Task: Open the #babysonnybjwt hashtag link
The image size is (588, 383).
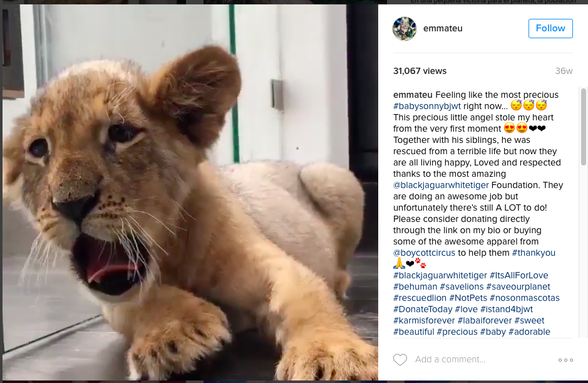Action: pyautogui.click(x=426, y=106)
